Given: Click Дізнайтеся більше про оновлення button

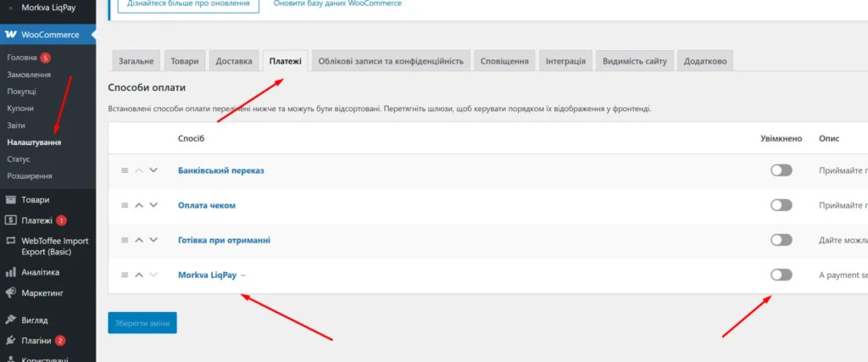Looking at the screenshot, I should tap(189, 3).
